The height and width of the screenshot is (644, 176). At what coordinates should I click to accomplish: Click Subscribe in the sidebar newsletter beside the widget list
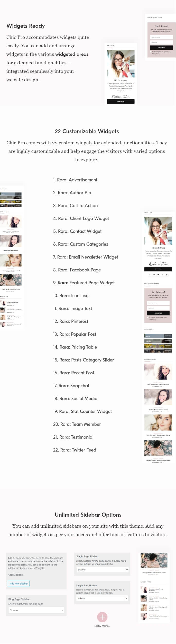pyautogui.click(x=158, y=313)
